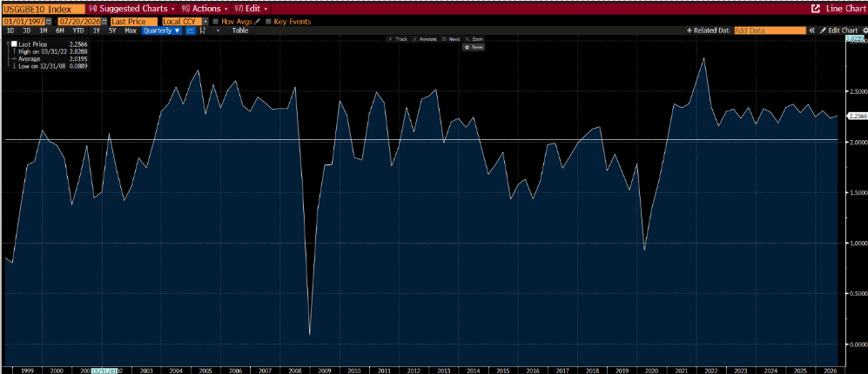Select the 1D time range

click(10, 30)
